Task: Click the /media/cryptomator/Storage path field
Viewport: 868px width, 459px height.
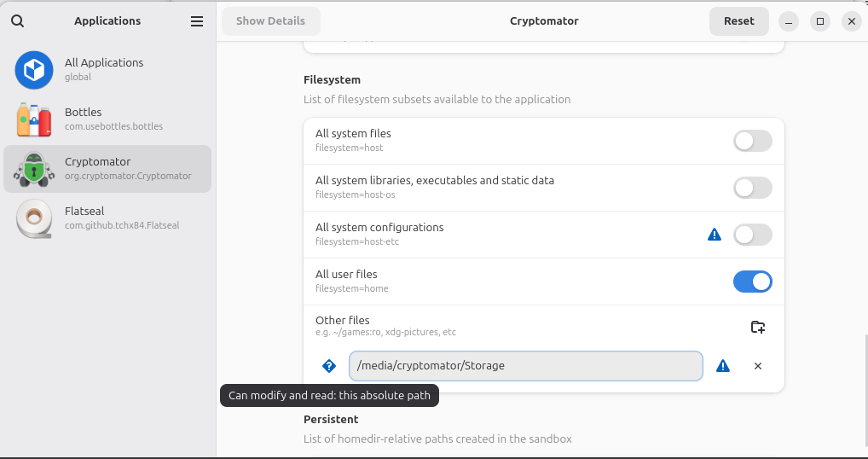Action: (x=525, y=366)
